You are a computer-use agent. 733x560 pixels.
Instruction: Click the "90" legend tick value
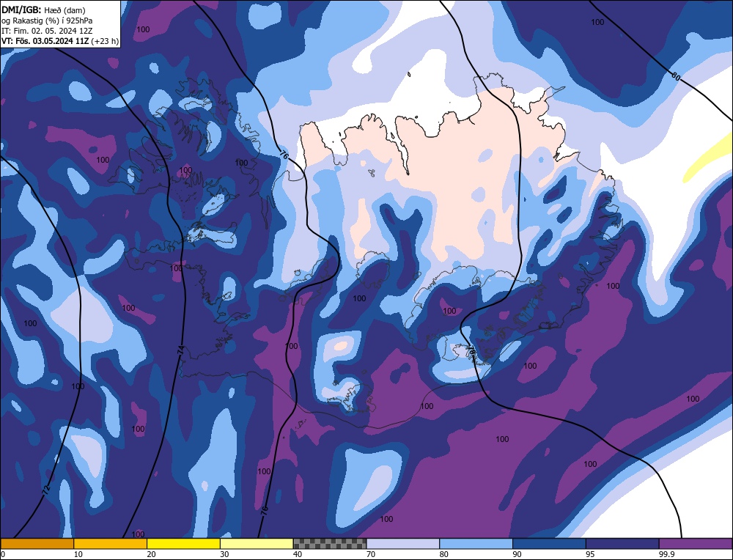coord(517,554)
